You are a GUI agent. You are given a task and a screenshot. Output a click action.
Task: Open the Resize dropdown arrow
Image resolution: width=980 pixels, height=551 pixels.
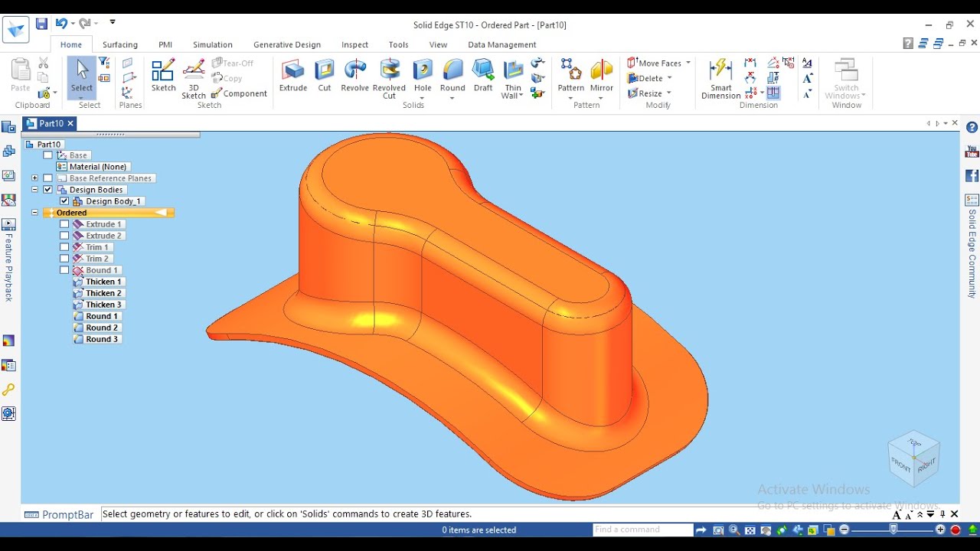coord(668,93)
